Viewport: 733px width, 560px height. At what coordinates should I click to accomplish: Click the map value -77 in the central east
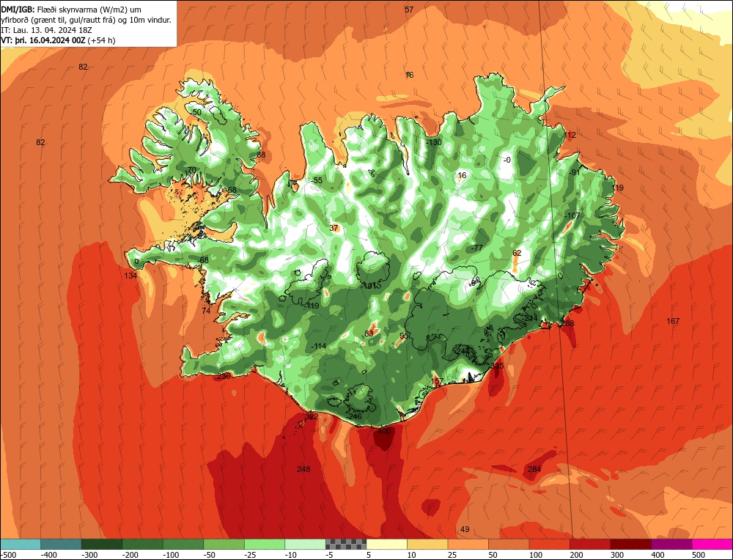point(477,248)
